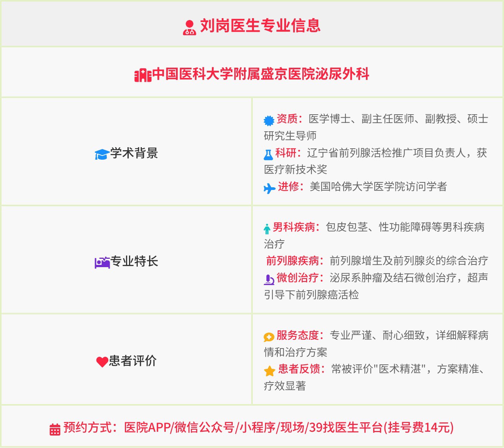Click the airplane icon beside 进修

click(x=269, y=188)
